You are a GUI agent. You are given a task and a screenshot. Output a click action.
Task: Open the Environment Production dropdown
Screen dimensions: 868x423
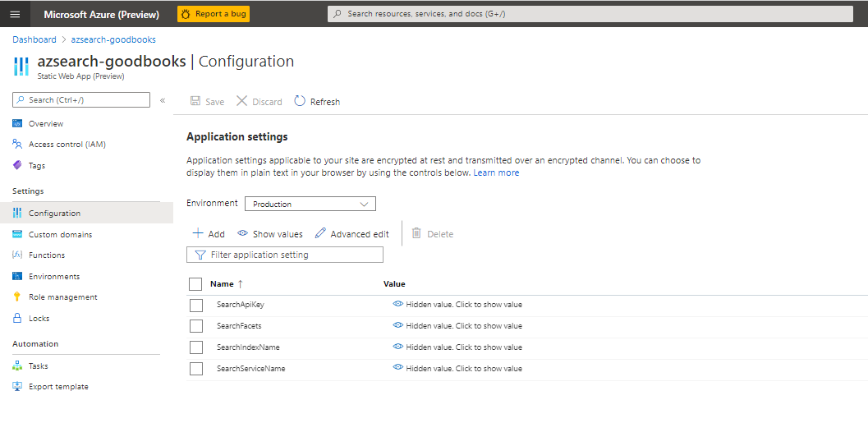click(310, 204)
